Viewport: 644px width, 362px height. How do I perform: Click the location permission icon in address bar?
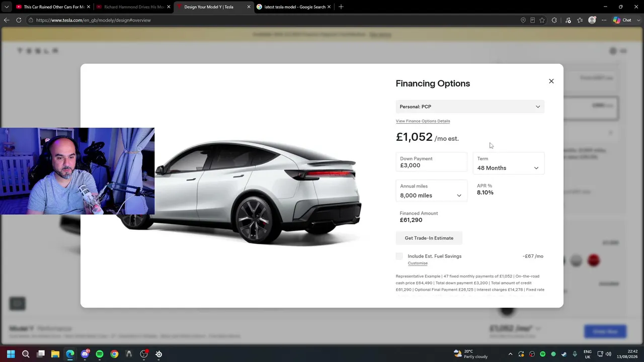(x=523, y=20)
